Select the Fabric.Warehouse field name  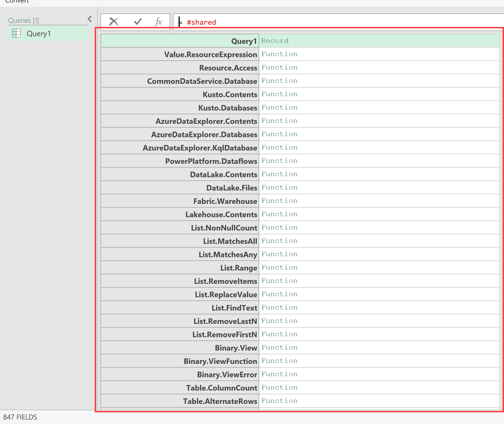pos(180,201)
